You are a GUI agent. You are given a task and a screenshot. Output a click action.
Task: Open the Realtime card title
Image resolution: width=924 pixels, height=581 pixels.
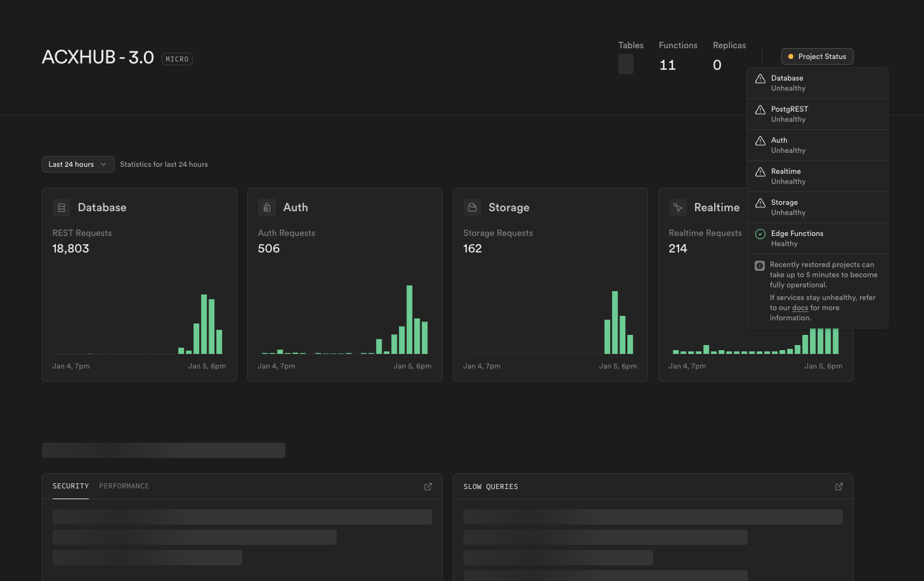pyautogui.click(x=717, y=207)
